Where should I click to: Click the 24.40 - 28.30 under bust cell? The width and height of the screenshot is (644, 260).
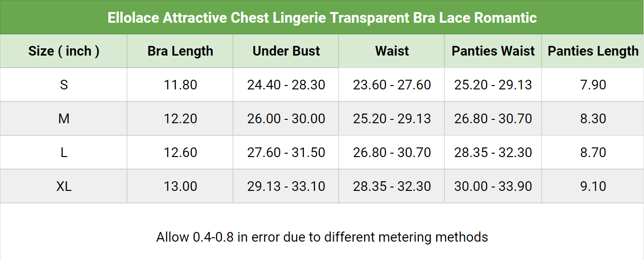286,85
